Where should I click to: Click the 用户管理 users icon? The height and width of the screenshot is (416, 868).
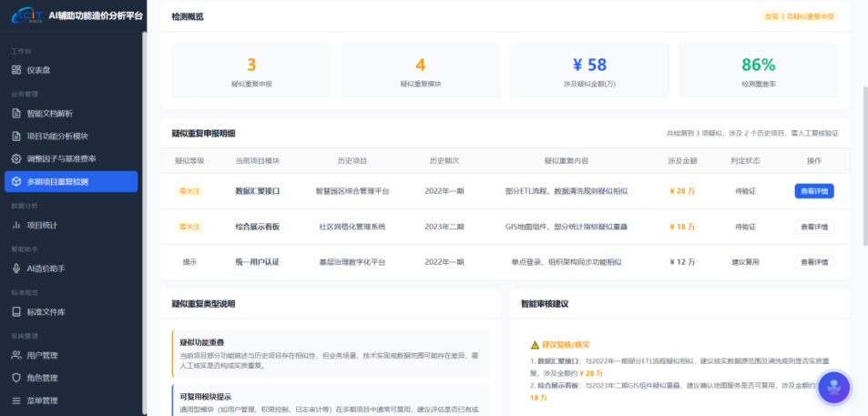point(16,355)
